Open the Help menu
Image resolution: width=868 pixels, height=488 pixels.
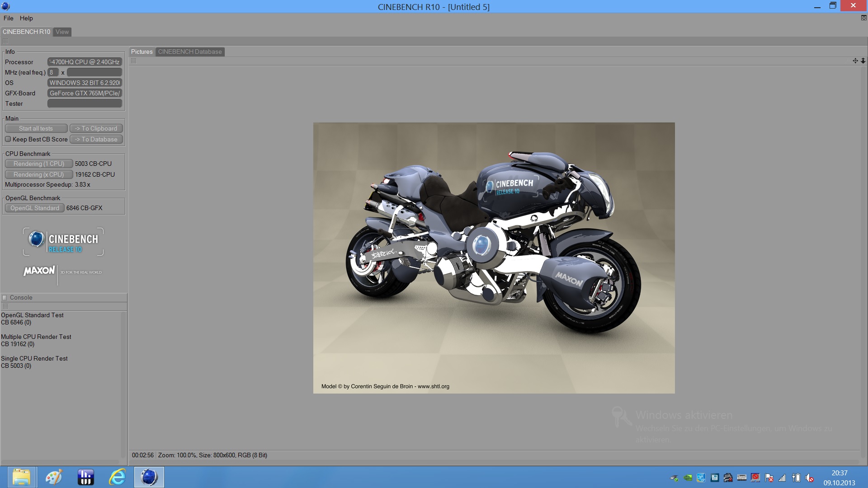(x=26, y=18)
